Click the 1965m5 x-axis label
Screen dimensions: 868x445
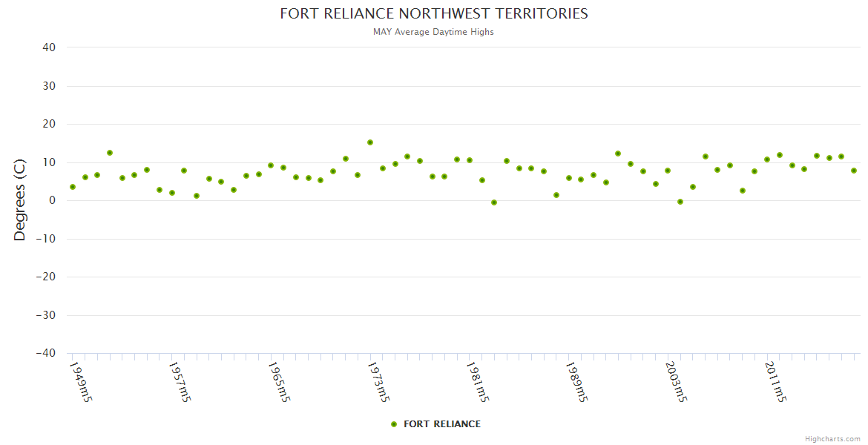click(x=279, y=382)
